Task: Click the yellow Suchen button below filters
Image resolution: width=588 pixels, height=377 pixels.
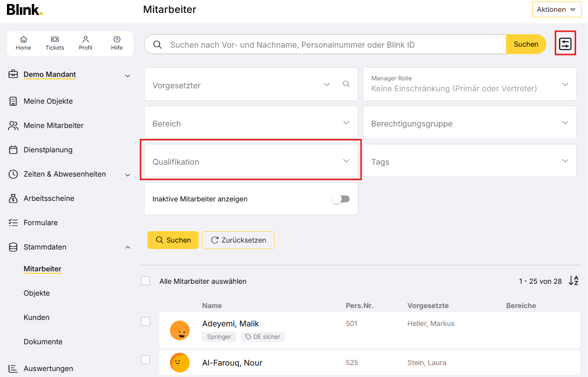Action: tap(173, 240)
